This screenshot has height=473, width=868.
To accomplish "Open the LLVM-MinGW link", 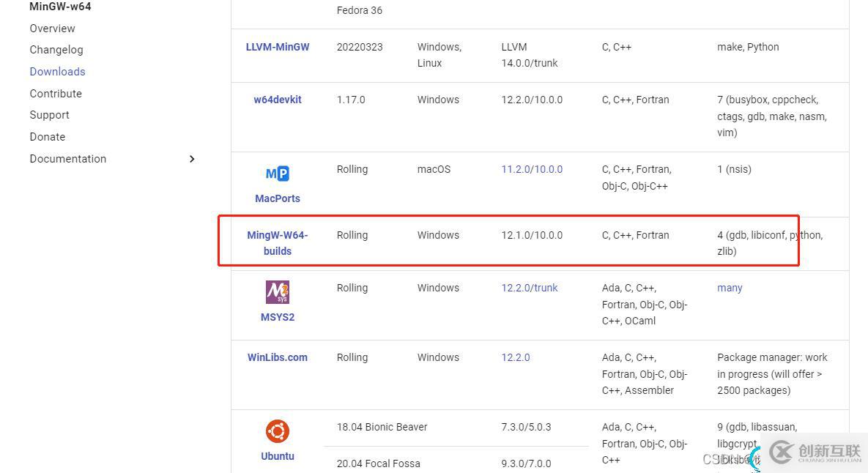I will coord(278,47).
